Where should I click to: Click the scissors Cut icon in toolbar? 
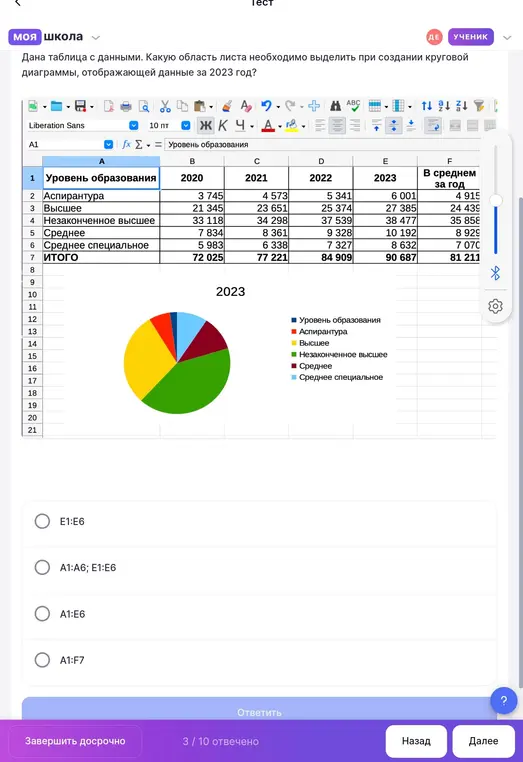[165, 106]
